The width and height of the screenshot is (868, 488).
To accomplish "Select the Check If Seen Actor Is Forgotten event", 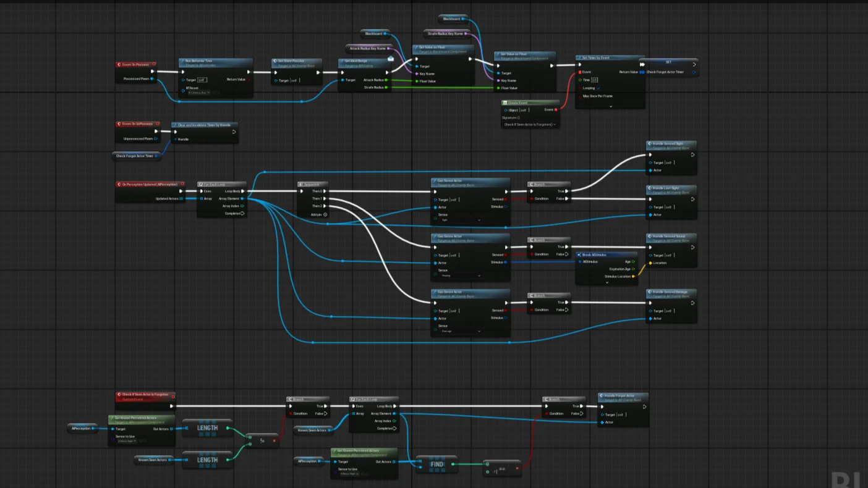I will tap(145, 396).
